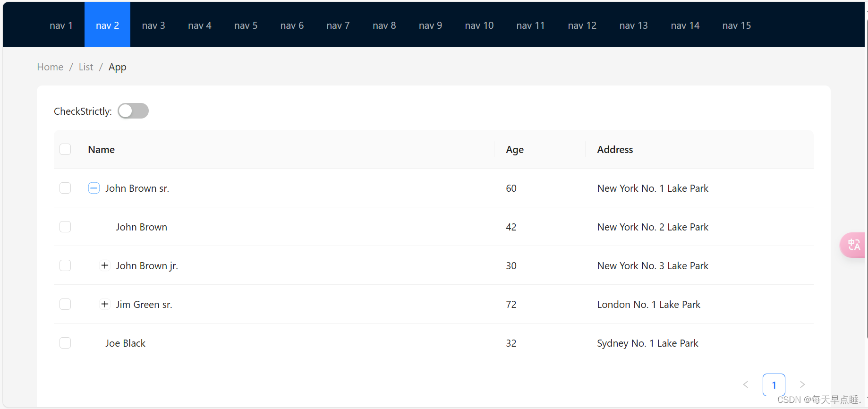Go to next page arrow
This screenshot has height=409, width=868.
802,384
